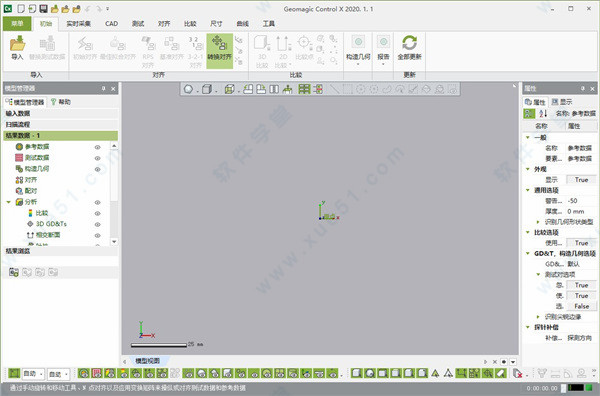The height and width of the screenshot is (396, 600).
Task: Toggle visibility eye for 参考数据
Action: pyautogui.click(x=98, y=147)
